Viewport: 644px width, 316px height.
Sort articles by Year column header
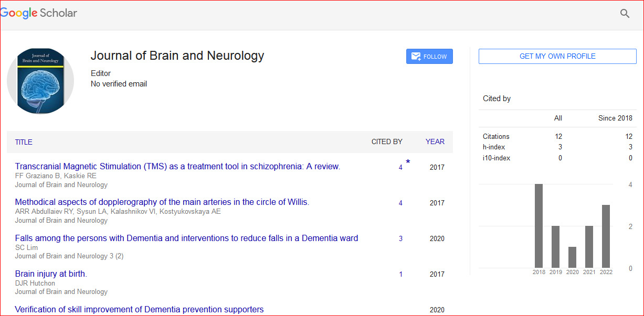pos(435,142)
